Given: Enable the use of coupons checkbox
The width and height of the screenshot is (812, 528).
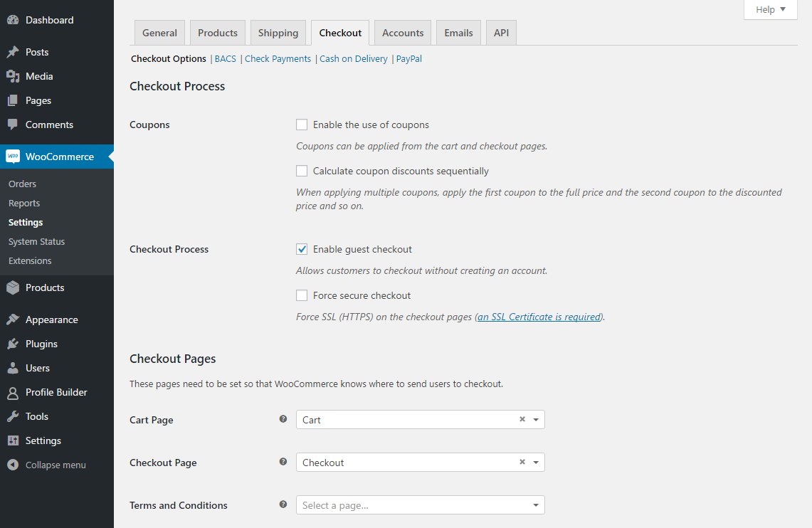Looking at the screenshot, I should point(302,125).
